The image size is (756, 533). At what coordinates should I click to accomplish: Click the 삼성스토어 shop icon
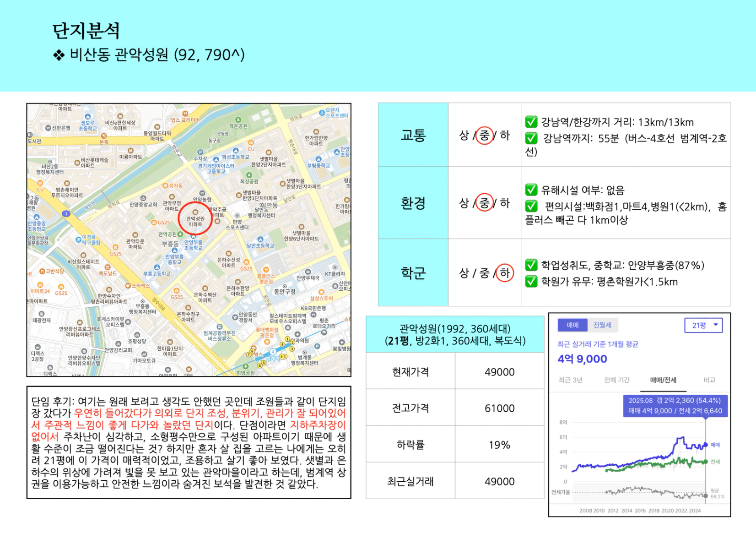[320, 292]
